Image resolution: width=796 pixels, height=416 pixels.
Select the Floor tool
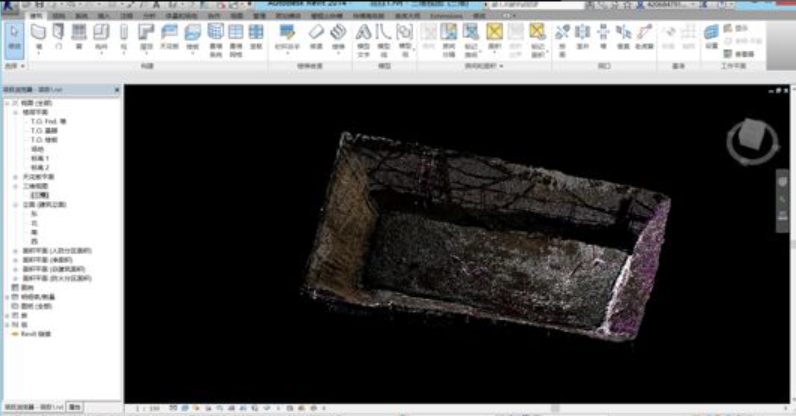pos(192,37)
